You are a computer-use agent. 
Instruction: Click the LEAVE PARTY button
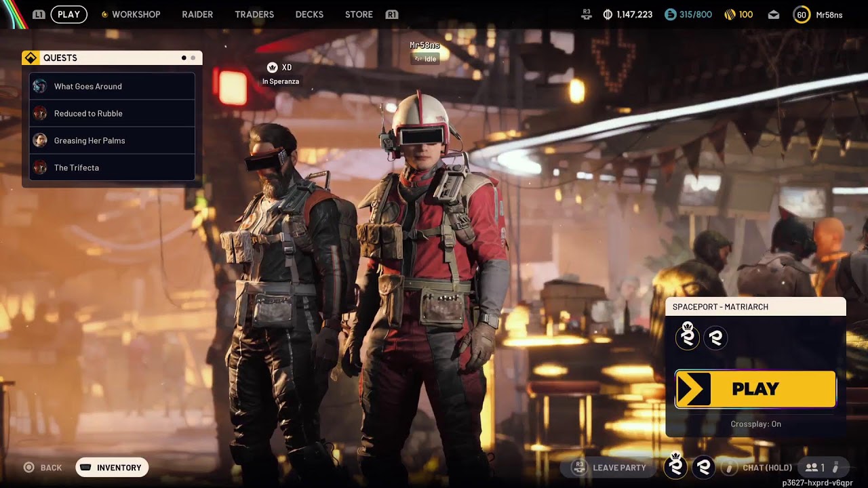[x=608, y=467]
